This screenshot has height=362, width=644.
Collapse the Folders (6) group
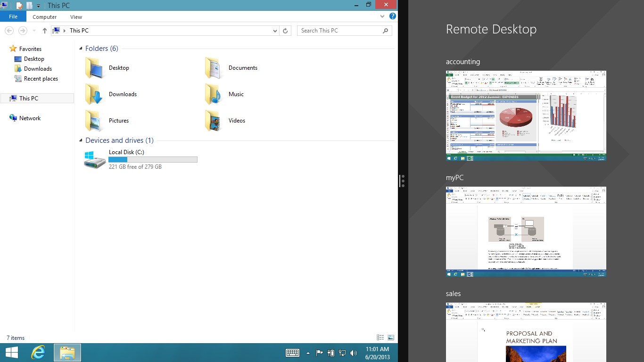81,49
